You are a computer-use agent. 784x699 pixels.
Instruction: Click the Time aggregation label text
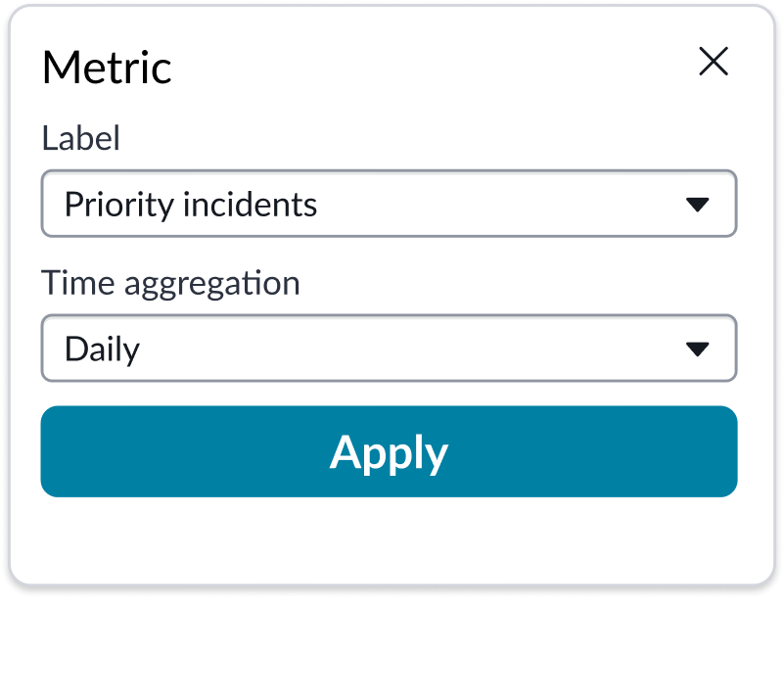170,283
